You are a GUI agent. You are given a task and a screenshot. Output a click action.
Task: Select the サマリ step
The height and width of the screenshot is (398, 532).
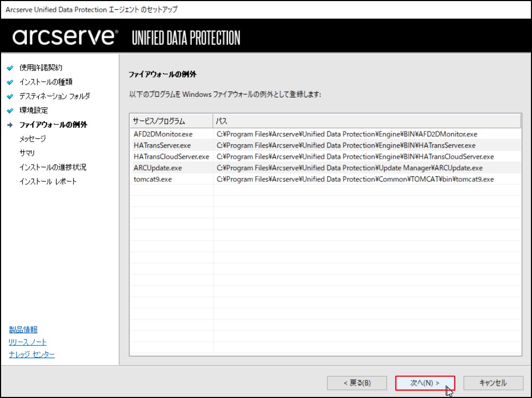click(x=27, y=153)
